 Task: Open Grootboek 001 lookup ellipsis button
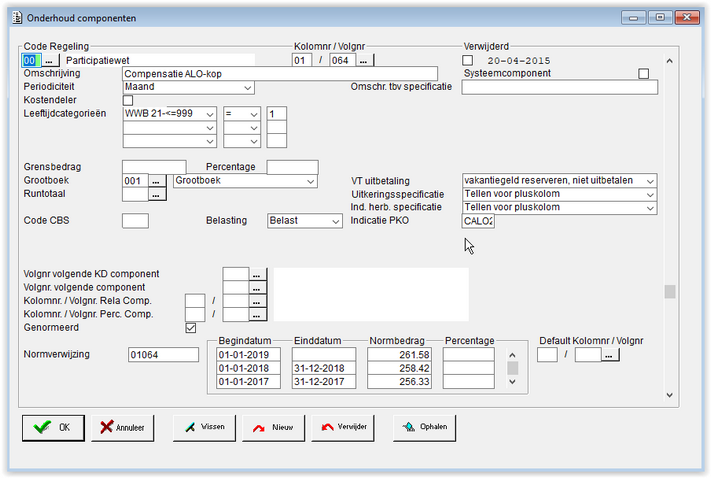156,181
